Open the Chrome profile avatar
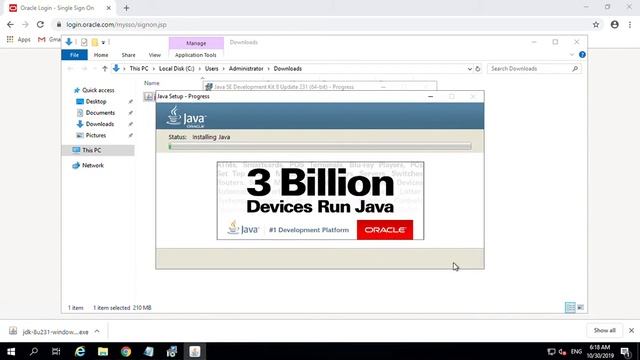The width and height of the screenshot is (640, 360). [x=615, y=24]
